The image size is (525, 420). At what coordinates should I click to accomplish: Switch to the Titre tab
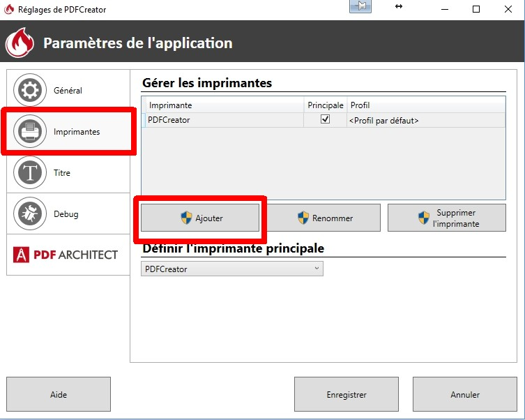tap(68, 172)
